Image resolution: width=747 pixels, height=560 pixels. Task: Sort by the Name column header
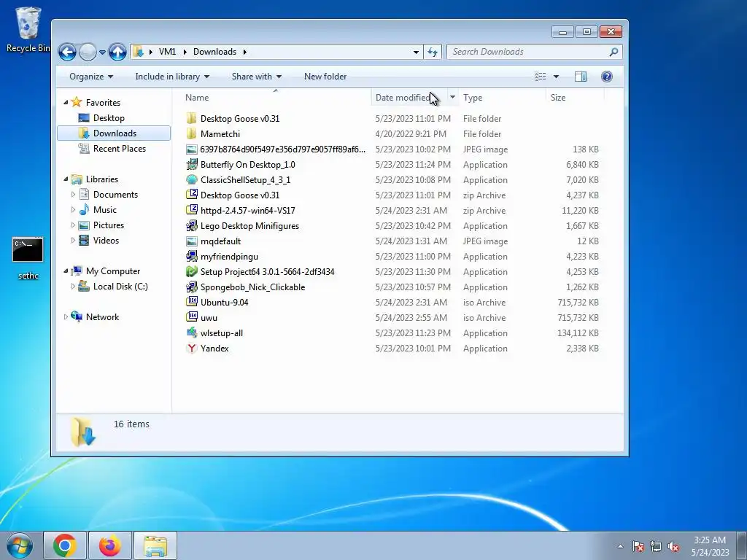tap(275, 97)
